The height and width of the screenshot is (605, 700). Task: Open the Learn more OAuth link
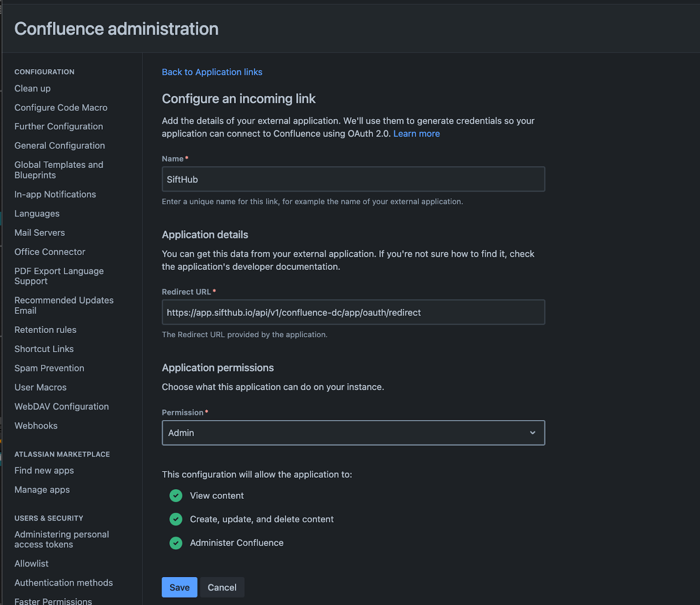pyautogui.click(x=416, y=134)
